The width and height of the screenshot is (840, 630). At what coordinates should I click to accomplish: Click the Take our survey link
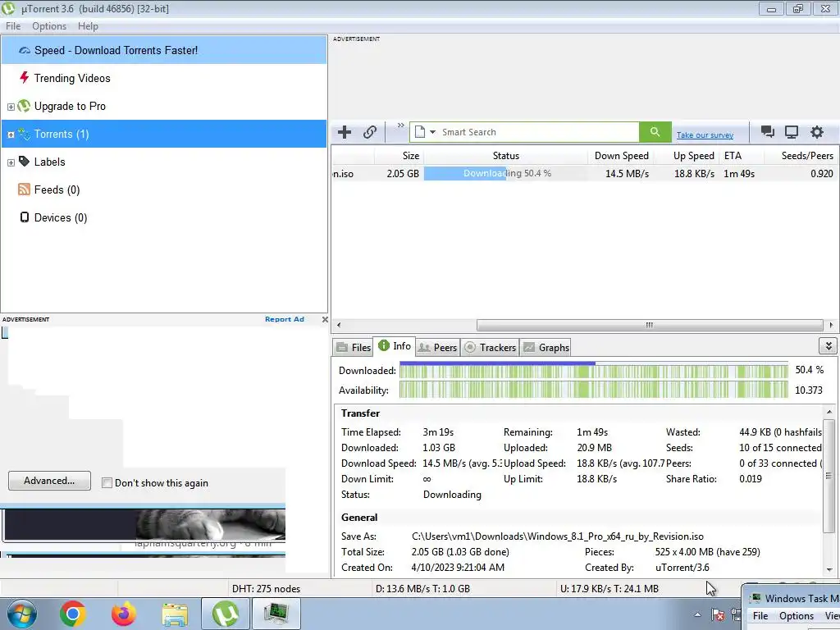(705, 135)
